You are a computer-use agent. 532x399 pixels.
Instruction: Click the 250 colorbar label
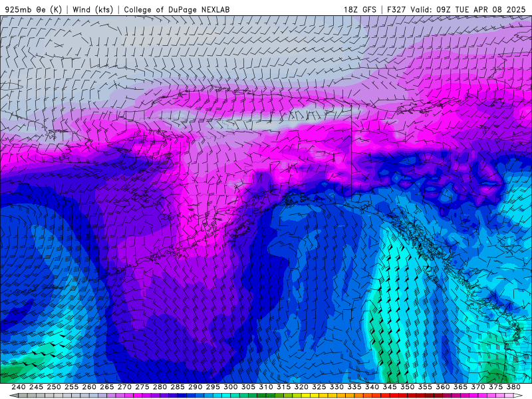(x=54, y=387)
